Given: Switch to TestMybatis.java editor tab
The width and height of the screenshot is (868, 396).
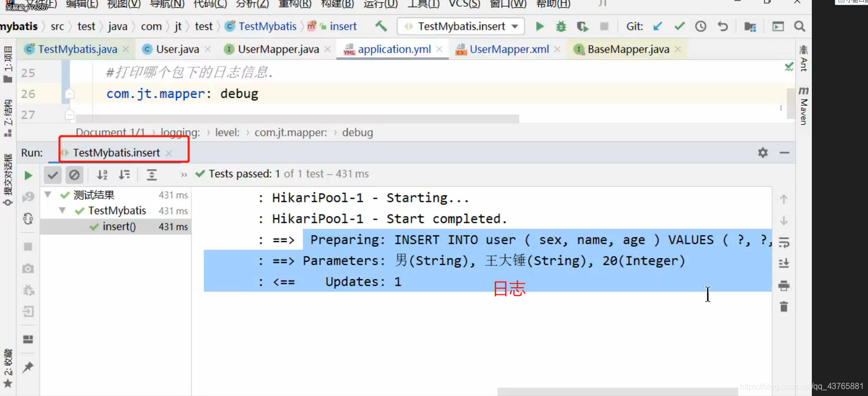Looking at the screenshot, I should pyautogui.click(x=77, y=49).
